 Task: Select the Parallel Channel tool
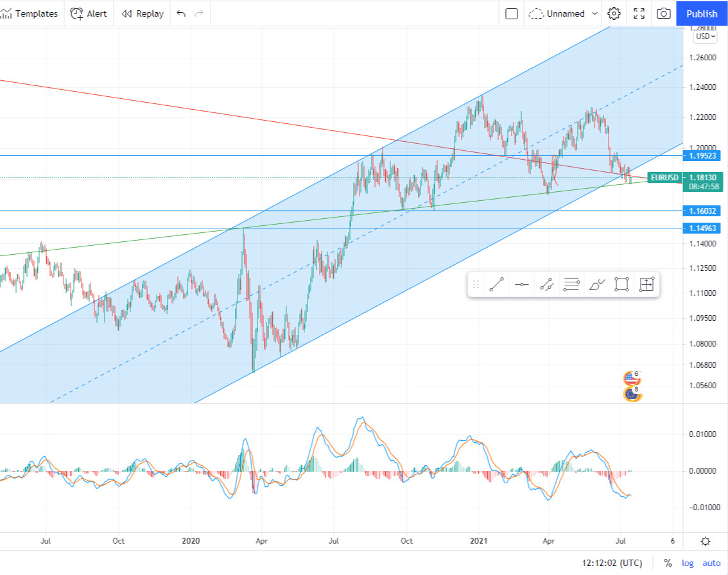546,285
